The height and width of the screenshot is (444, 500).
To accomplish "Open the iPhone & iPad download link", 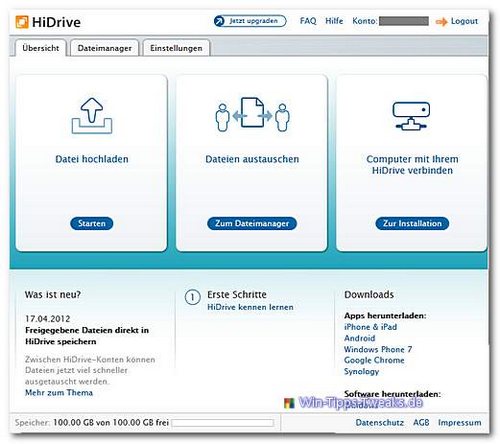I will [370, 327].
